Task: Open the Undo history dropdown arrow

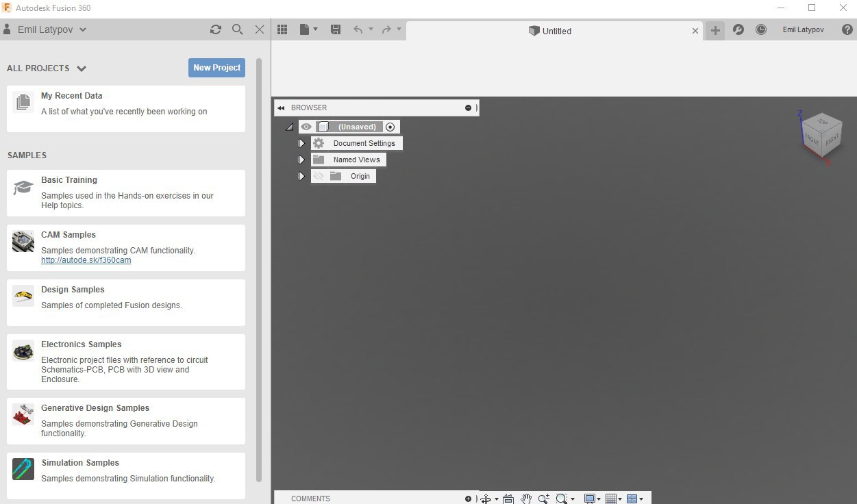Action: pos(371,29)
